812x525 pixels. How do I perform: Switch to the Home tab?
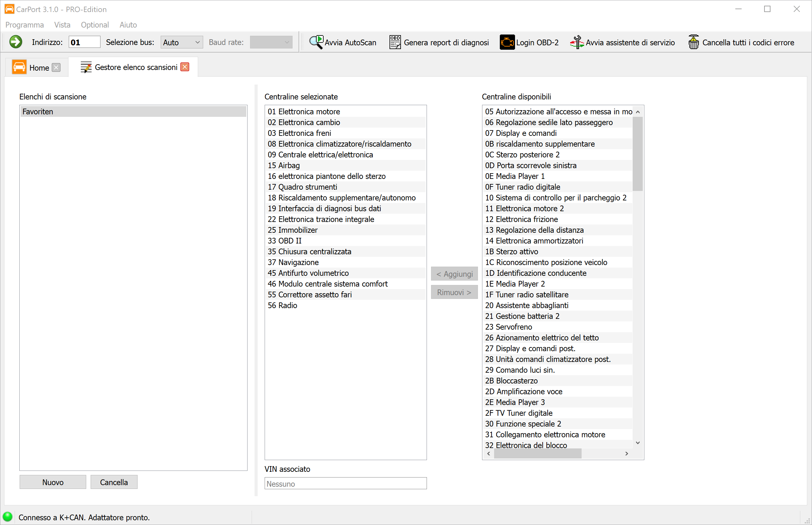click(x=39, y=67)
